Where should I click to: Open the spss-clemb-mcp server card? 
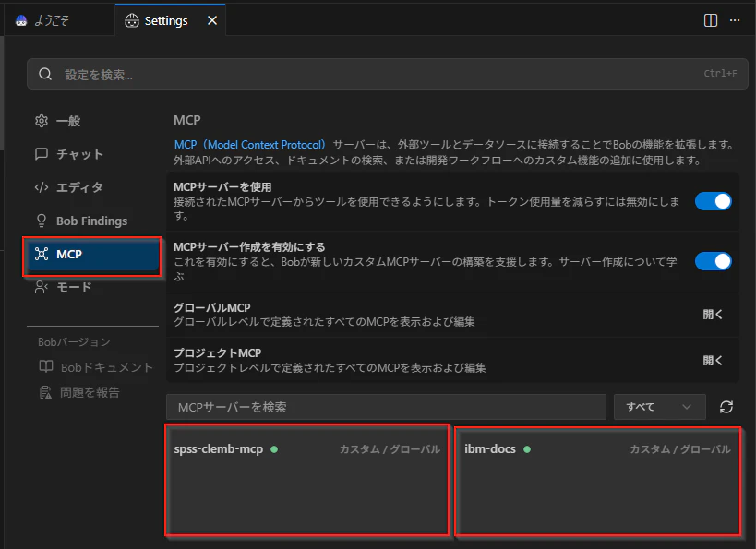pos(307,480)
